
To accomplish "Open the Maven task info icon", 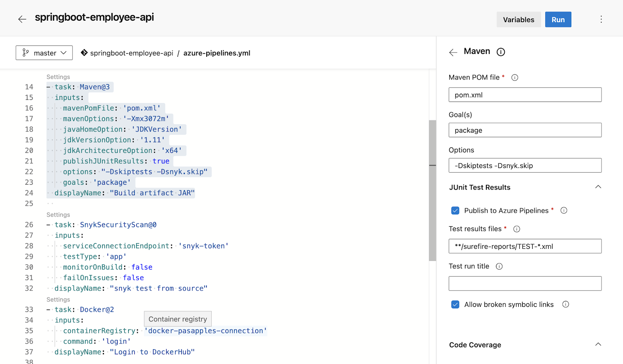I will point(501,52).
